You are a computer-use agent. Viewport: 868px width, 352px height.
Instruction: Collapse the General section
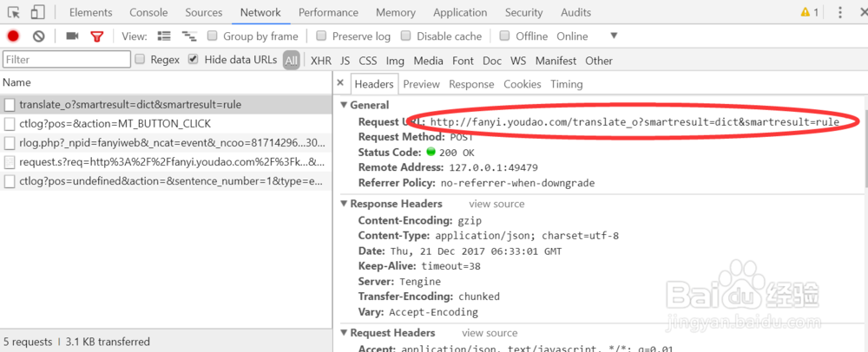coord(345,105)
